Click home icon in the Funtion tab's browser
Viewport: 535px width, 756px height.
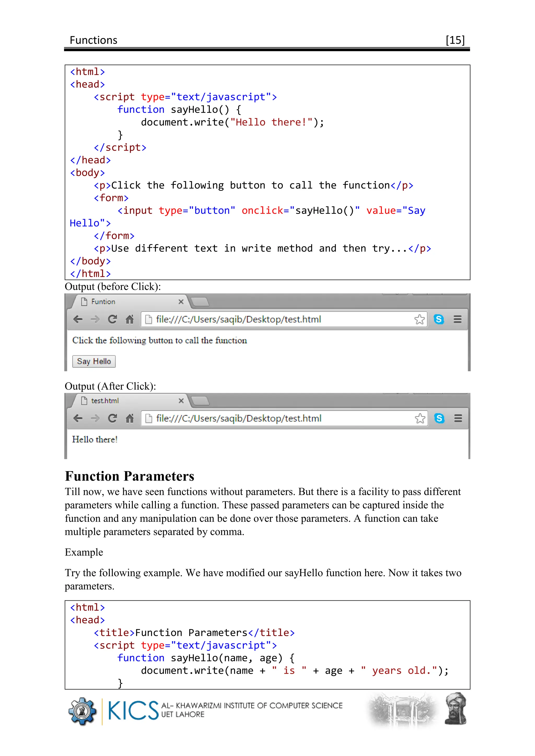[x=130, y=319]
